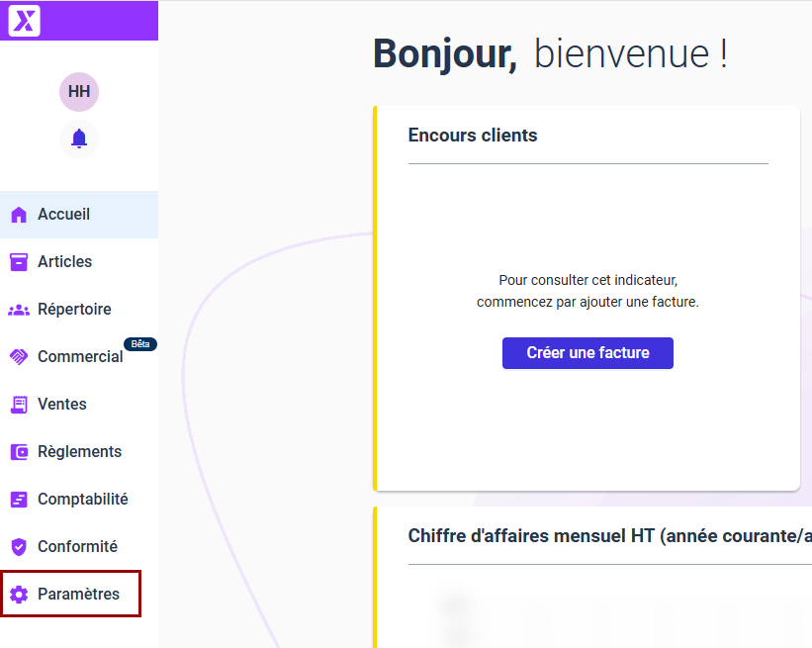Click the Règlements wallet icon
This screenshot has height=648, width=812.
click(x=19, y=452)
